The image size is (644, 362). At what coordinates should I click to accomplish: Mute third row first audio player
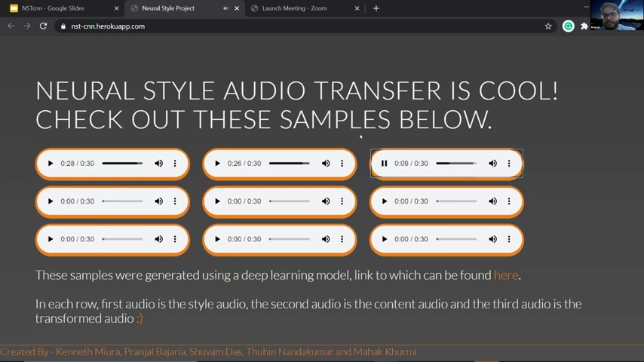158,239
